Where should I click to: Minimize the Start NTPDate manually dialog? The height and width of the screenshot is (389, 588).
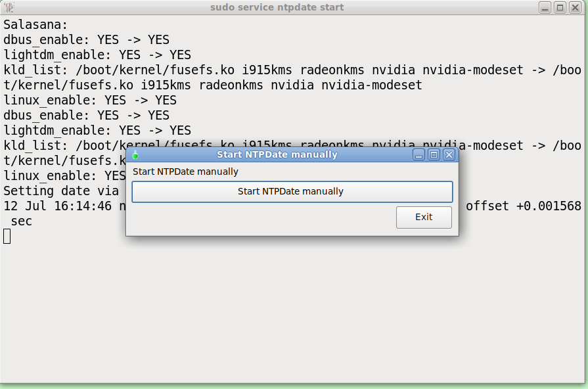(418, 154)
